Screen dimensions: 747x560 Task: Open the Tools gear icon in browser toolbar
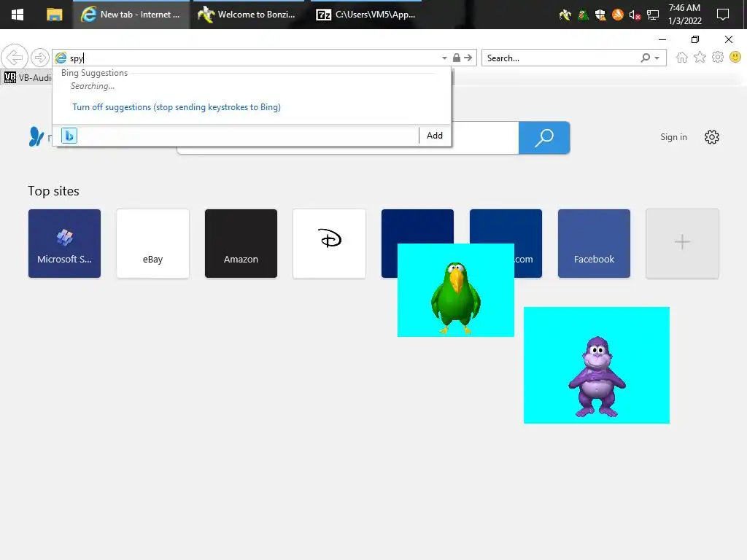coord(718,58)
